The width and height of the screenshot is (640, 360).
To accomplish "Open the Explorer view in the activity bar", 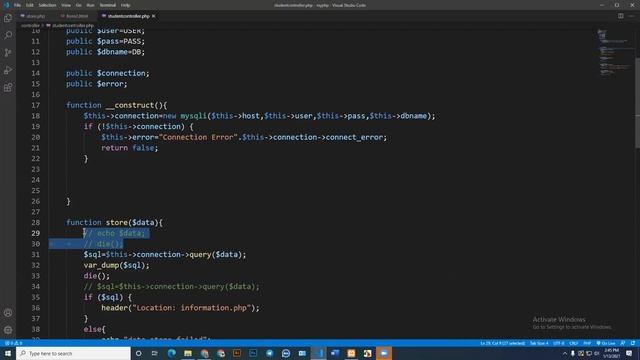I will click(x=8, y=18).
